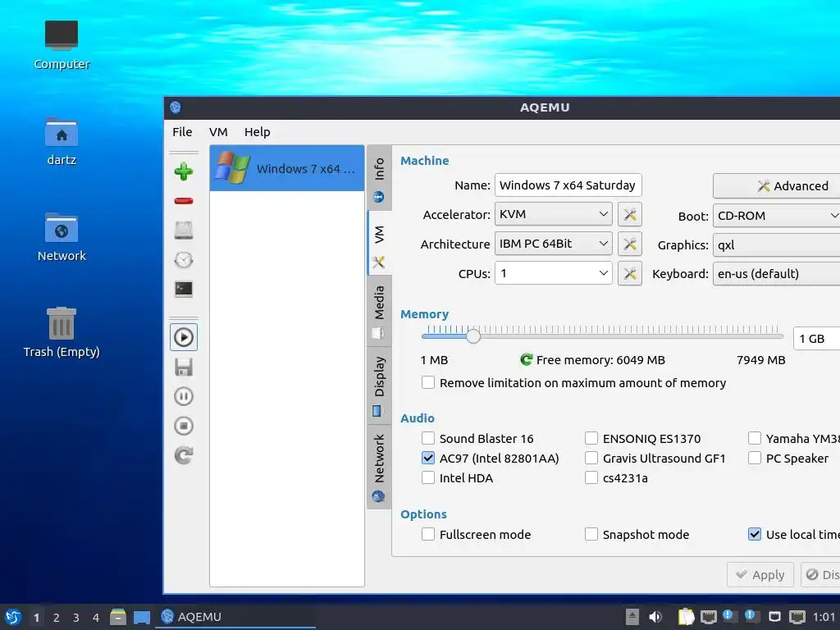Enable Intel HDA audio card
This screenshot has width=840, height=630.
[x=428, y=478]
